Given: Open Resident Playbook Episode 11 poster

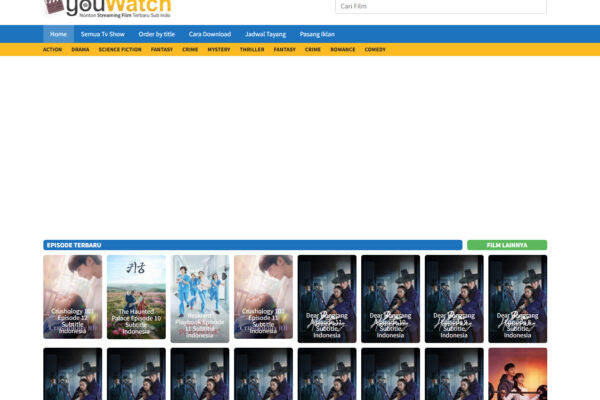Looking at the screenshot, I should click(x=200, y=299).
